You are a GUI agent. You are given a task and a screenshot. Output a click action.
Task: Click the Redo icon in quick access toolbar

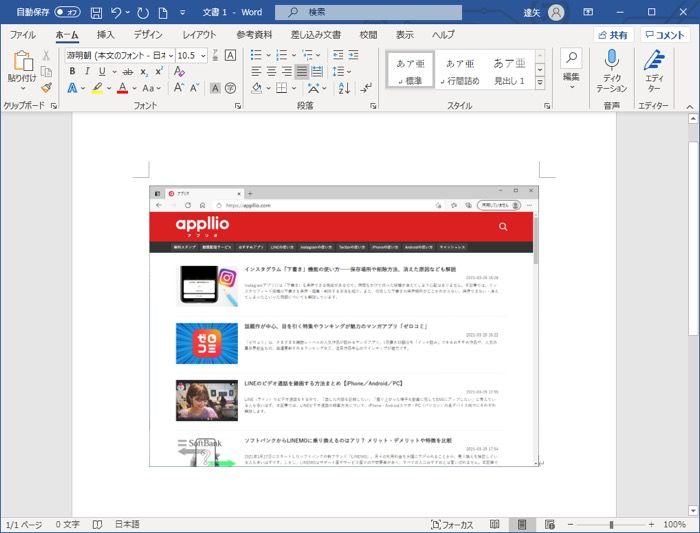(143, 12)
